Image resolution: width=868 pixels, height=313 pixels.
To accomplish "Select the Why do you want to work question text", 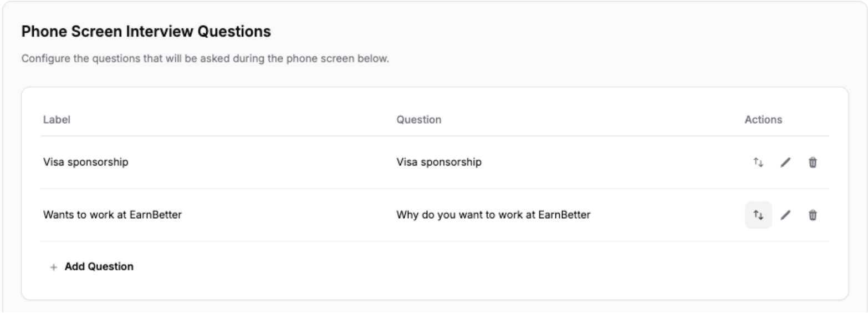I will tap(493, 214).
